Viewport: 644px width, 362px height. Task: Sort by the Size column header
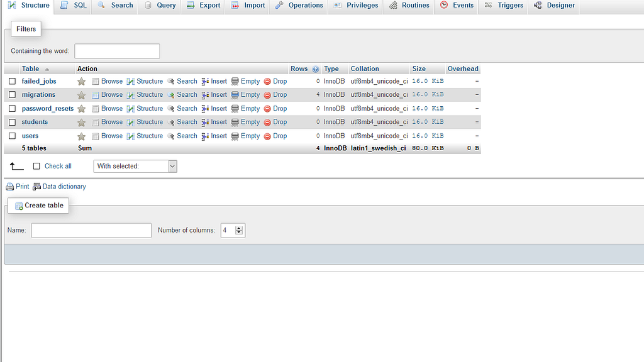click(x=419, y=69)
